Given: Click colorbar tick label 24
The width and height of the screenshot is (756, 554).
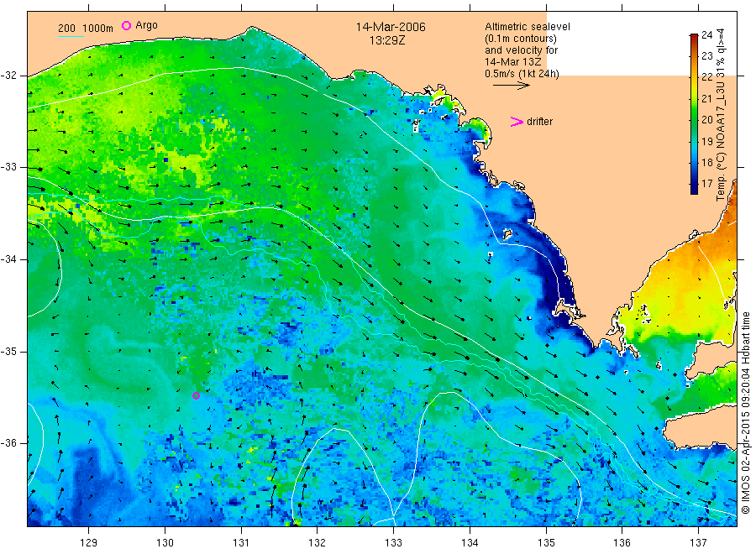Looking at the screenshot, I should click(x=706, y=34).
